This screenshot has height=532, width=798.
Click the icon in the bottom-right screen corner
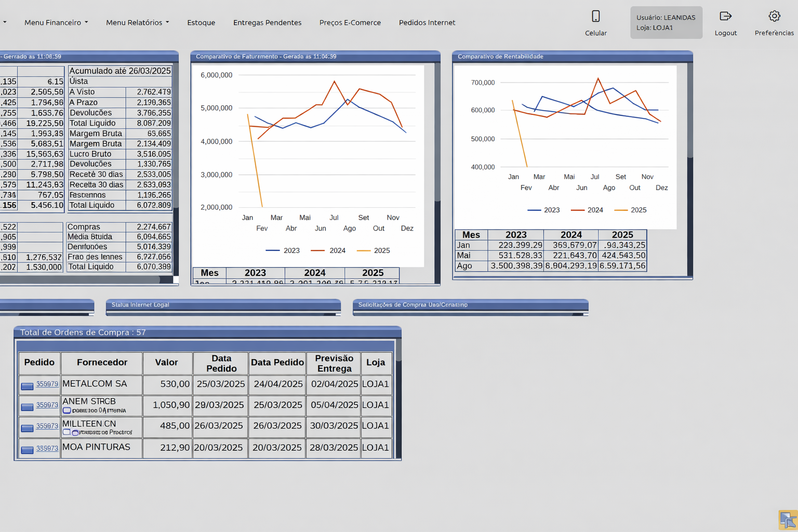point(787,520)
